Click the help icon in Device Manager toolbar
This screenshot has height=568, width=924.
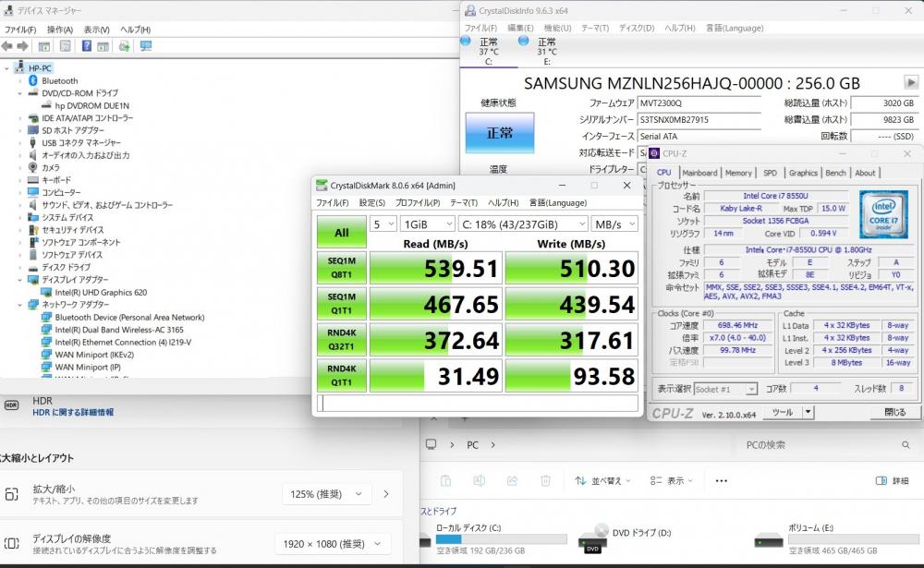pos(87,46)
